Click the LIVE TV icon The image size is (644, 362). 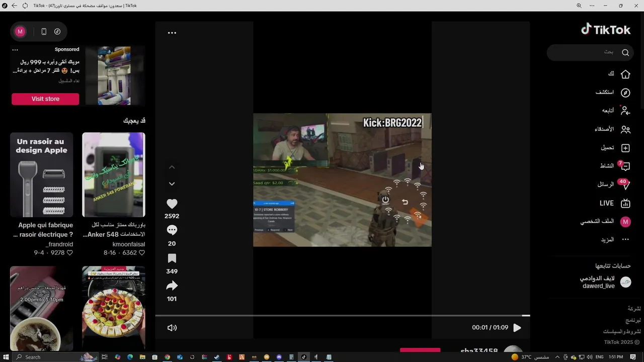click(625, 203)
